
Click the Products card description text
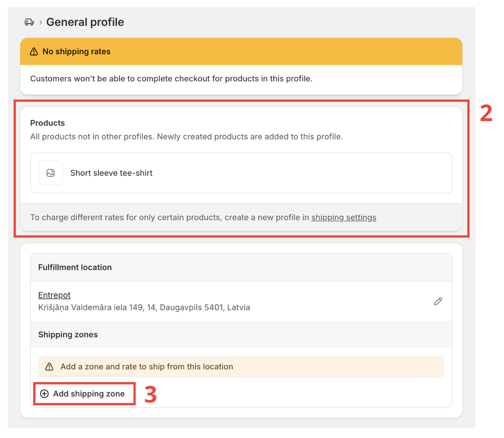point(186,136)
